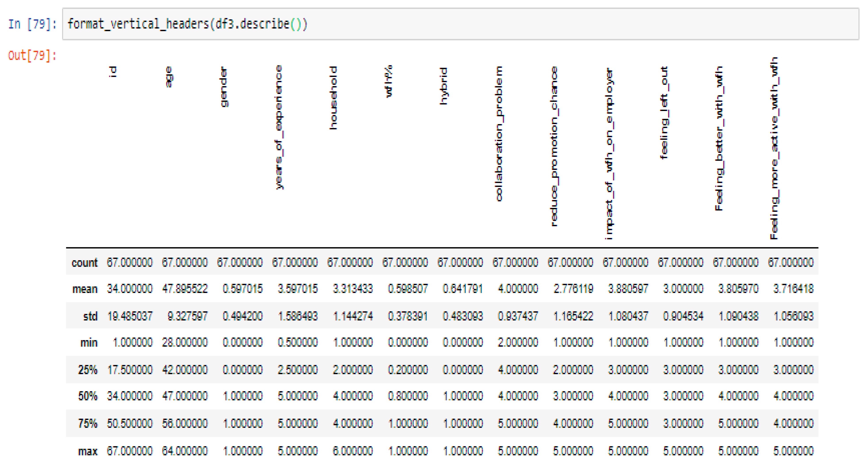Click std id value 19.485037
The image size is (868, 467).
[130, 316]
